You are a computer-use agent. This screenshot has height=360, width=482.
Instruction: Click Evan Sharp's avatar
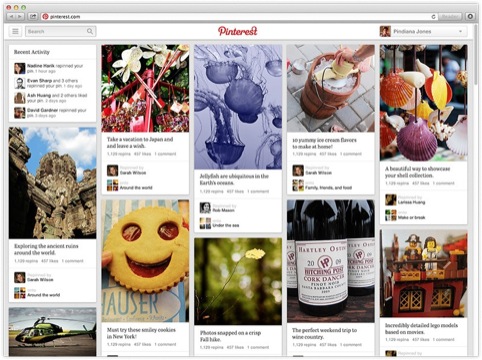pos(20,83)
